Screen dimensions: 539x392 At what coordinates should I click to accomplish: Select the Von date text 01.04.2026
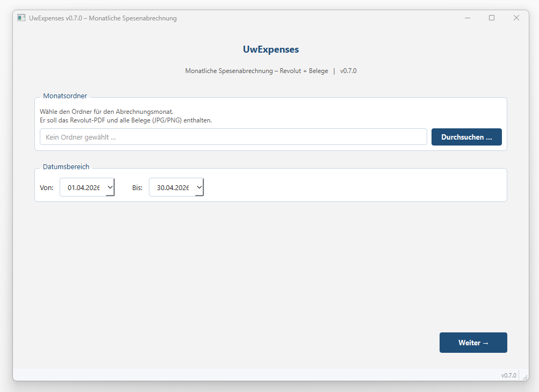point(83,187)
